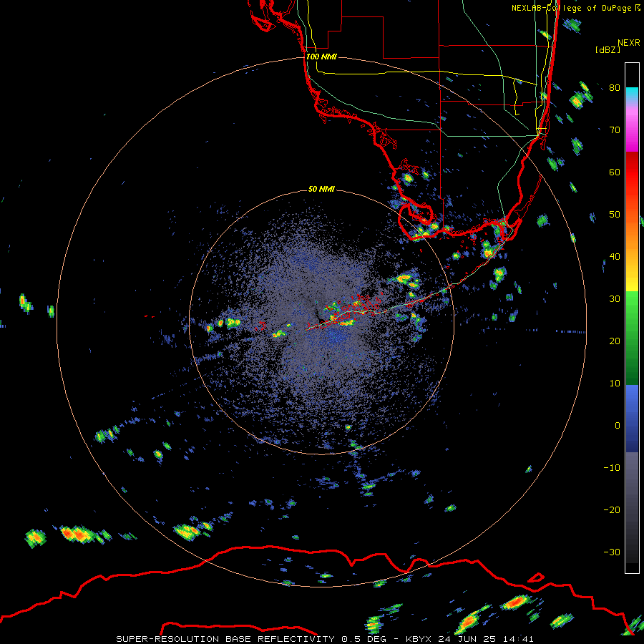Click the "50 NMI" range ring label

pos(321,190)
